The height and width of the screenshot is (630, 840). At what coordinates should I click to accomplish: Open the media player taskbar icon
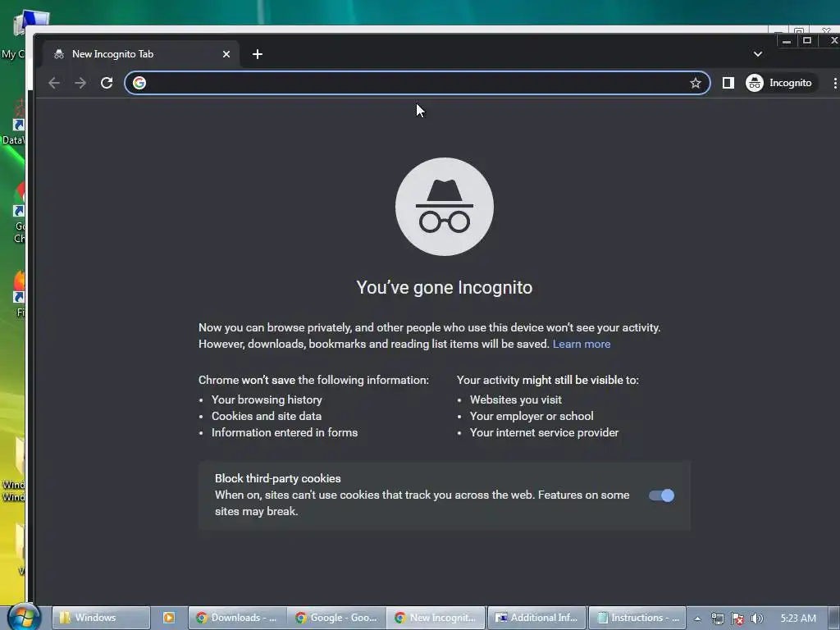click(169, 618)
